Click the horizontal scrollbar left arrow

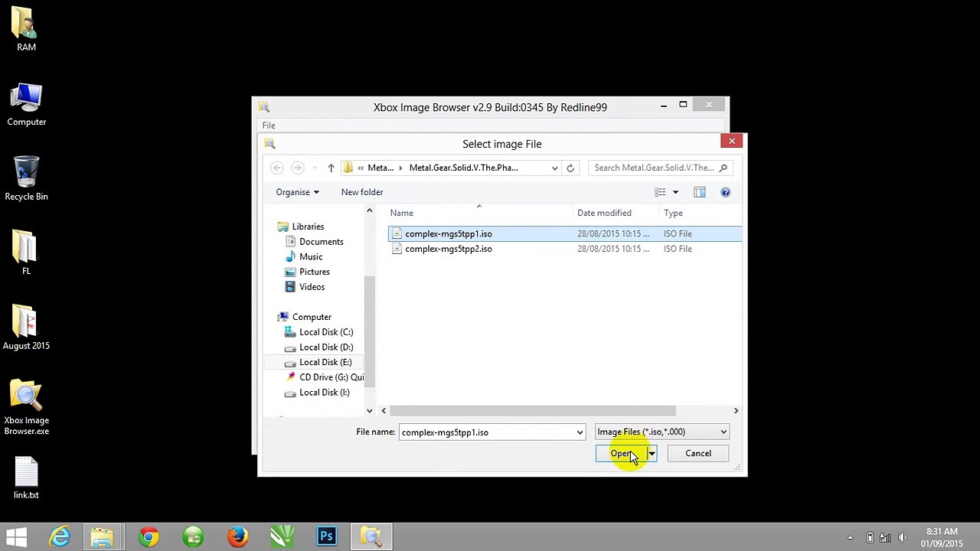384,411
